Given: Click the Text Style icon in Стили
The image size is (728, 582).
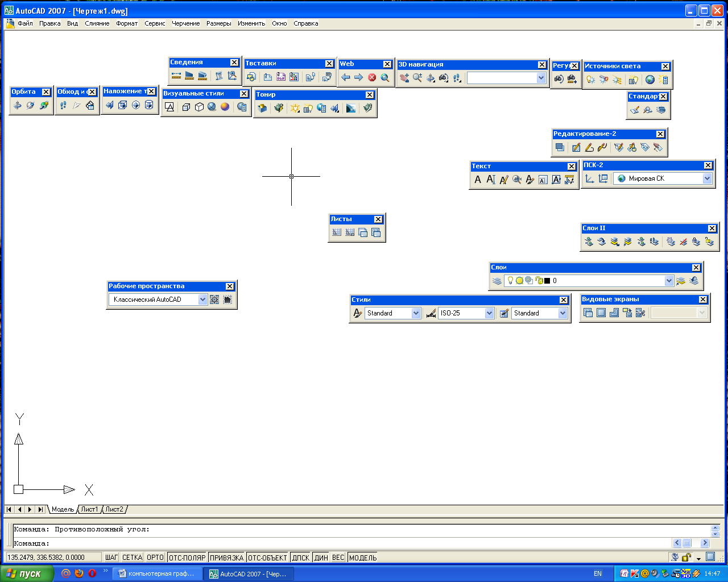Looking at the screenshot, I should (x=358, y=313).
